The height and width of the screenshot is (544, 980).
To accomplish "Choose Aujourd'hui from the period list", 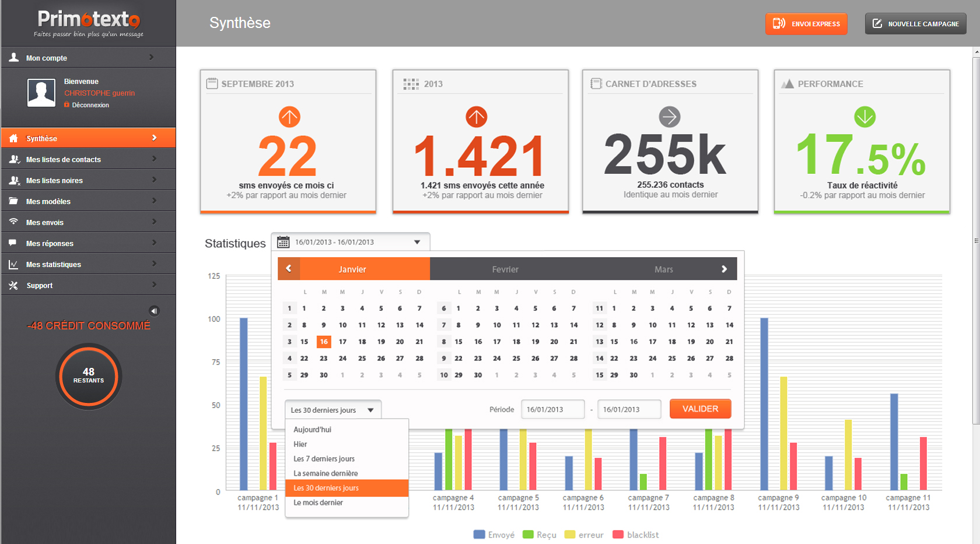I will [x=347, y=430].
